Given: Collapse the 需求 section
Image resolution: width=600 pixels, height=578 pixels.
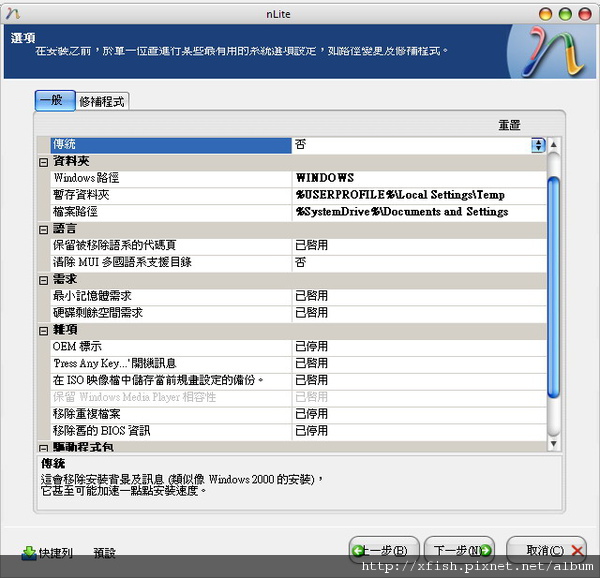Looking at the screenshot, I should 43,280.
